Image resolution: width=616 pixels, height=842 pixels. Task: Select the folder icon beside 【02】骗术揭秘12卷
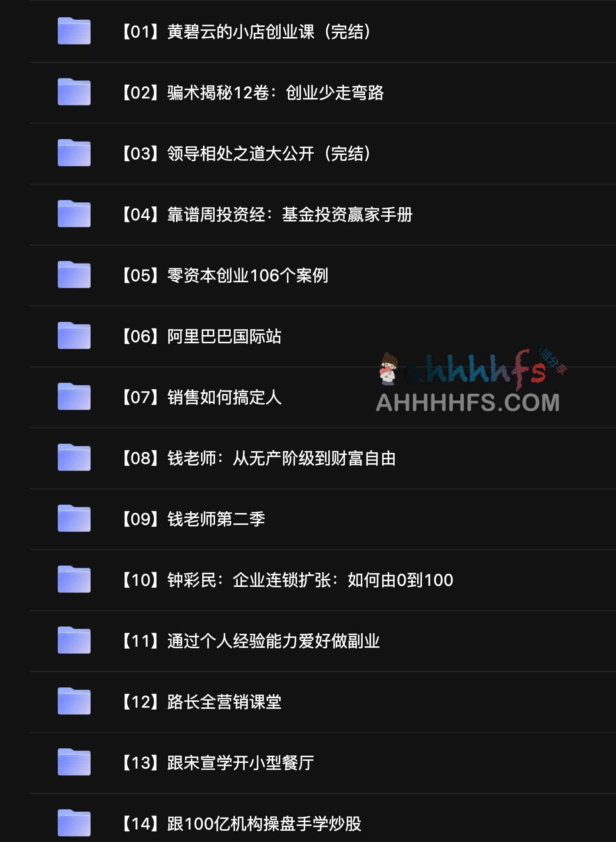74,92
